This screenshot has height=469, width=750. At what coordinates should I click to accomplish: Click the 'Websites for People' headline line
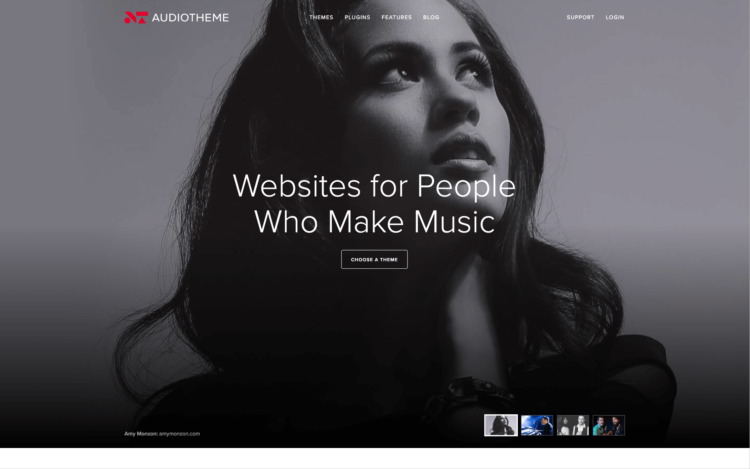pos(374,185)
